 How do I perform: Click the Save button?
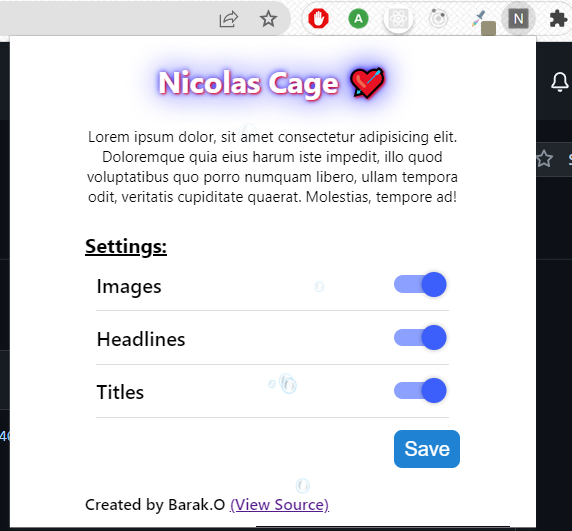click(427, 449)
